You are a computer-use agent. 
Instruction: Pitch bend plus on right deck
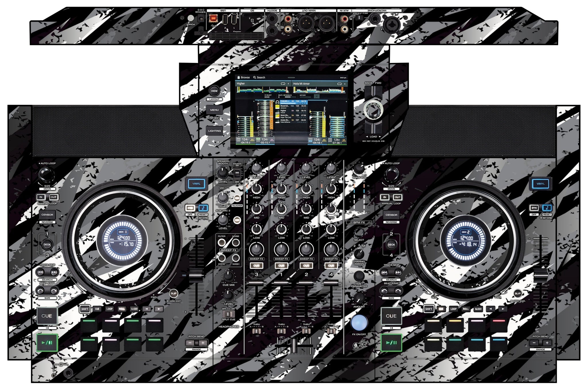[547, 343]
